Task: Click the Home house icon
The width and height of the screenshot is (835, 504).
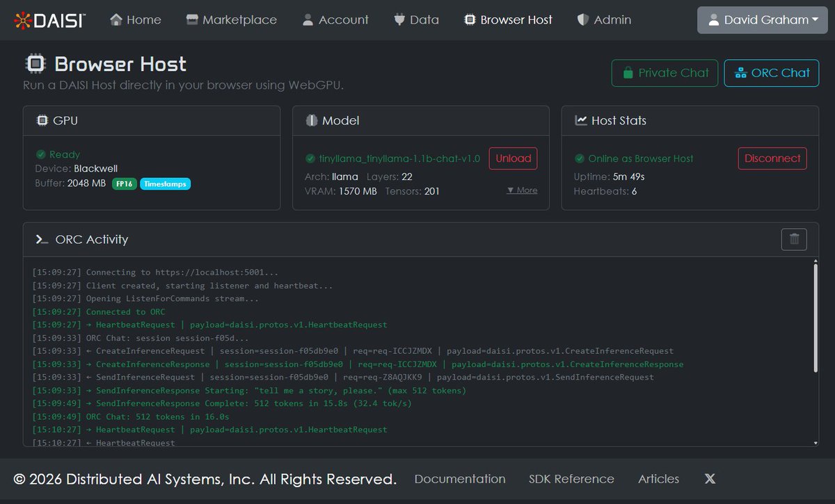Action: point(116,19)
